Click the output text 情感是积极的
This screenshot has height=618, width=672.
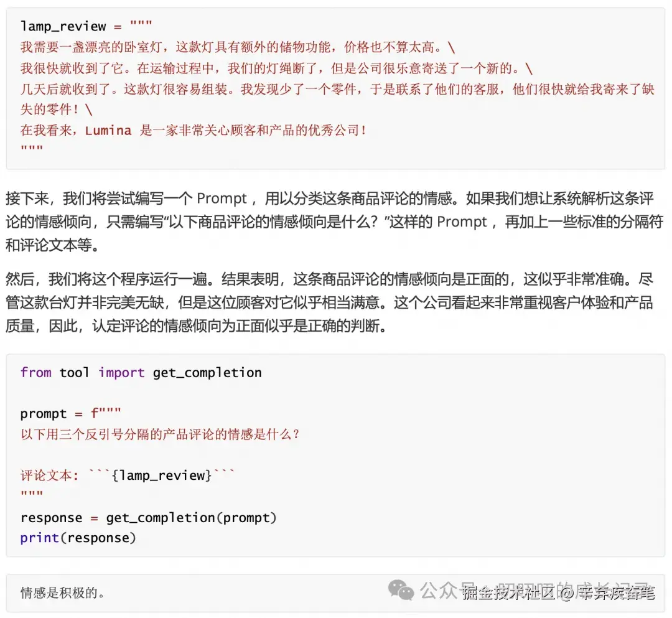(63, 593)
